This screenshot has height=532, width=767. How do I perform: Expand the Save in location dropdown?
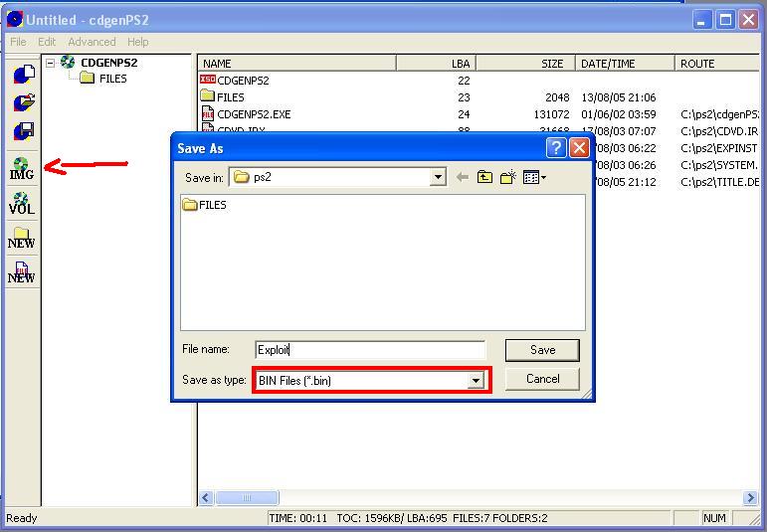pos(438,178)
